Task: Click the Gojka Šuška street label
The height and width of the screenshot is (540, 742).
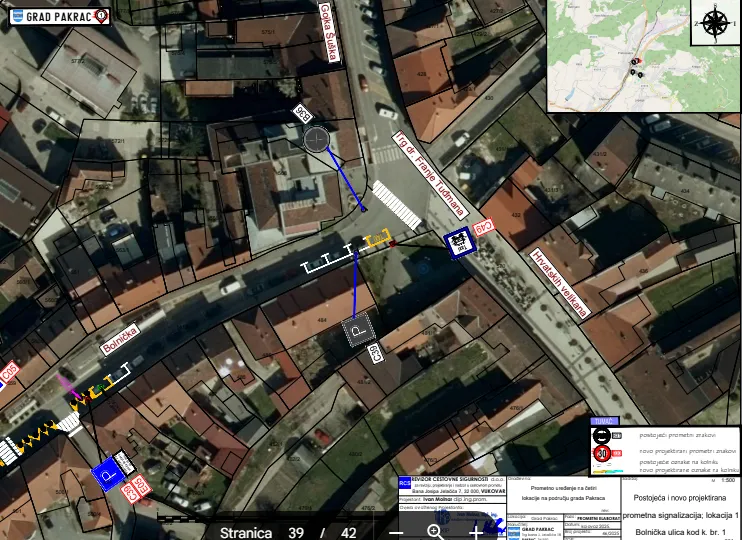Action: [329, 32]
